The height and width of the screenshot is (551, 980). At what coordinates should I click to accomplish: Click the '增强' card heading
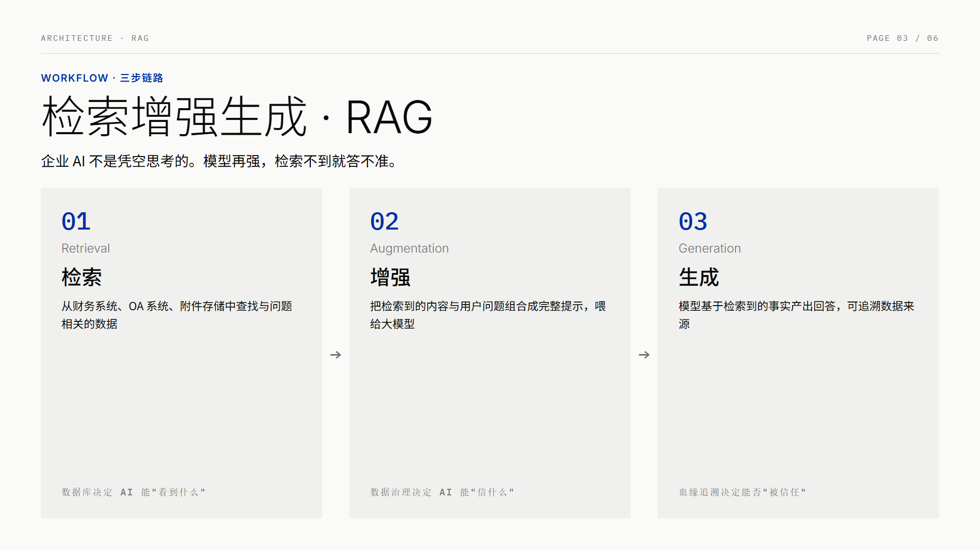pos(390,278)
